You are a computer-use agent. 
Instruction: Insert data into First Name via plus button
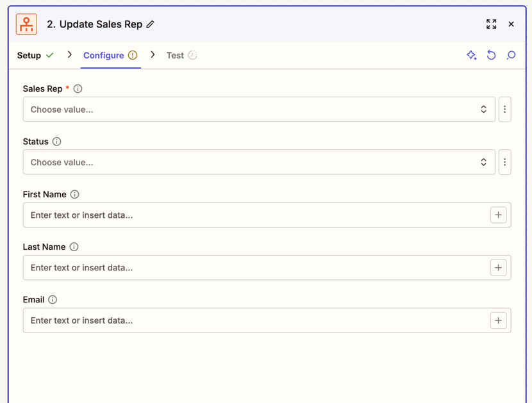(x=498, y=215)
